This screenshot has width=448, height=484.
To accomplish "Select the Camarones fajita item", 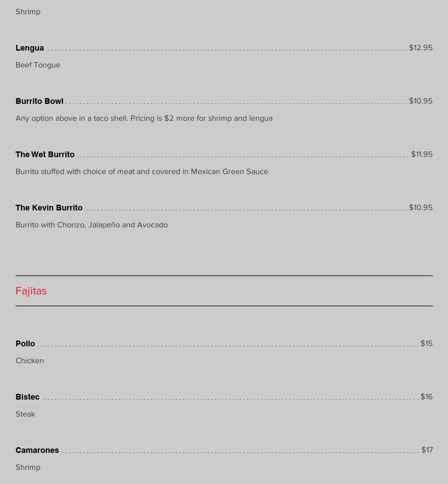I will (x=37, y=450).
